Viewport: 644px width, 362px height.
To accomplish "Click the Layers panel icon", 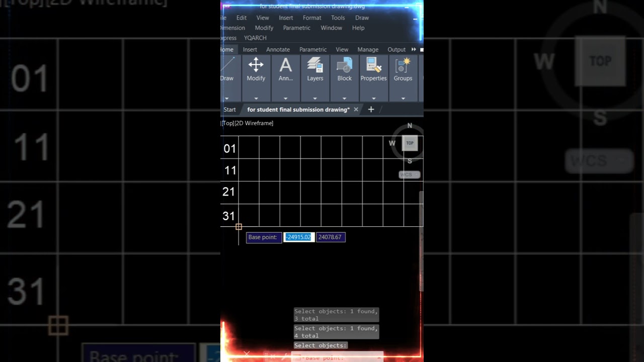I will click(x=315, y=65).
